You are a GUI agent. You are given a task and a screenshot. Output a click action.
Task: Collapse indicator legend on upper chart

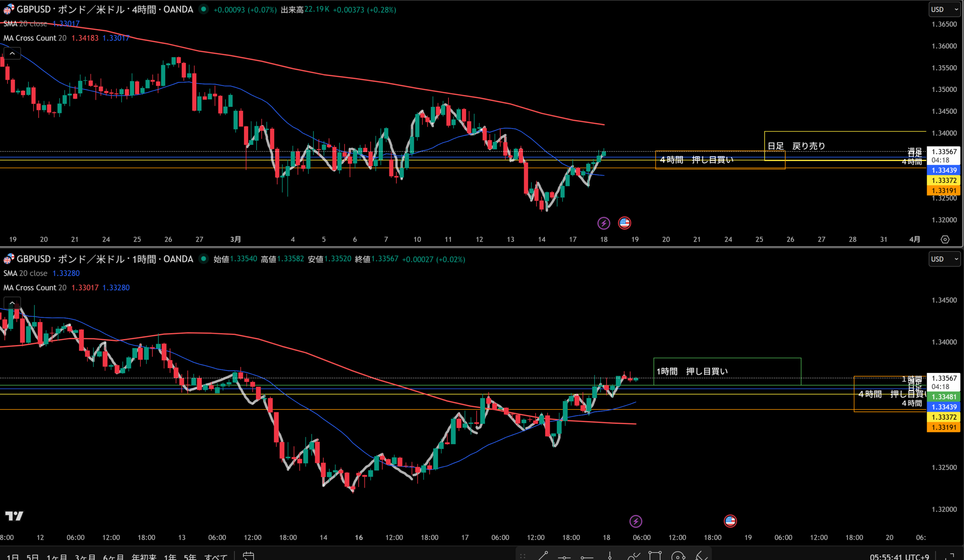coord(12,53)
